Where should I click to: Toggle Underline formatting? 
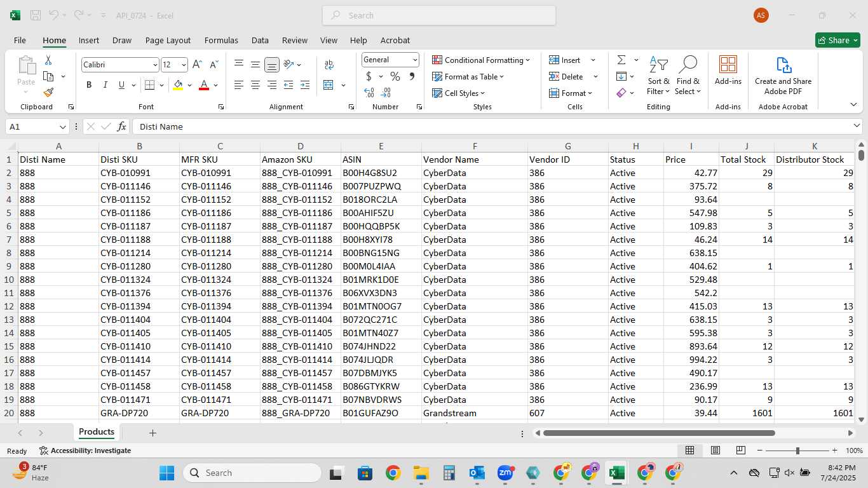[x=121, y=85]
